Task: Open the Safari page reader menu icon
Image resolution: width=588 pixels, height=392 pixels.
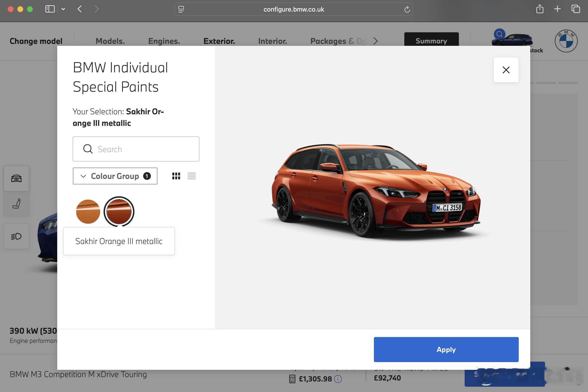Action: click(x=181, y=9)
